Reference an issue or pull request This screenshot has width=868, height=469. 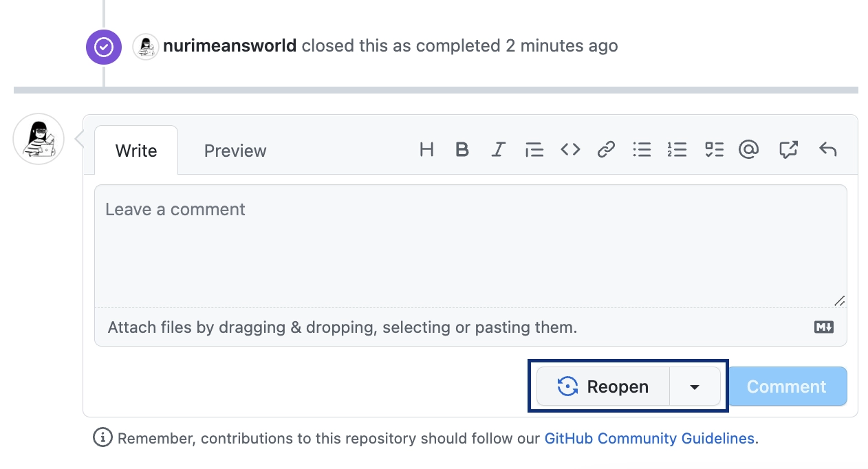pos(788,149)
